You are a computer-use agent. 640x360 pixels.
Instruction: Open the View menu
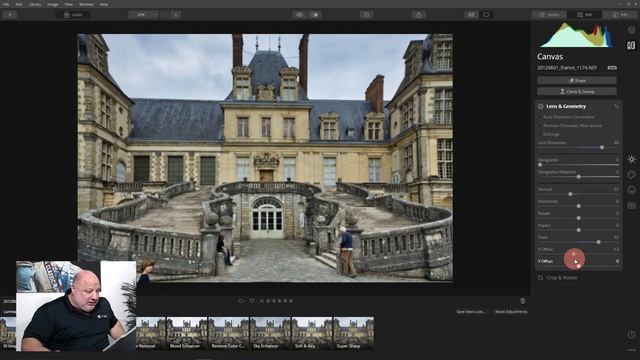(x=69, y=4)
